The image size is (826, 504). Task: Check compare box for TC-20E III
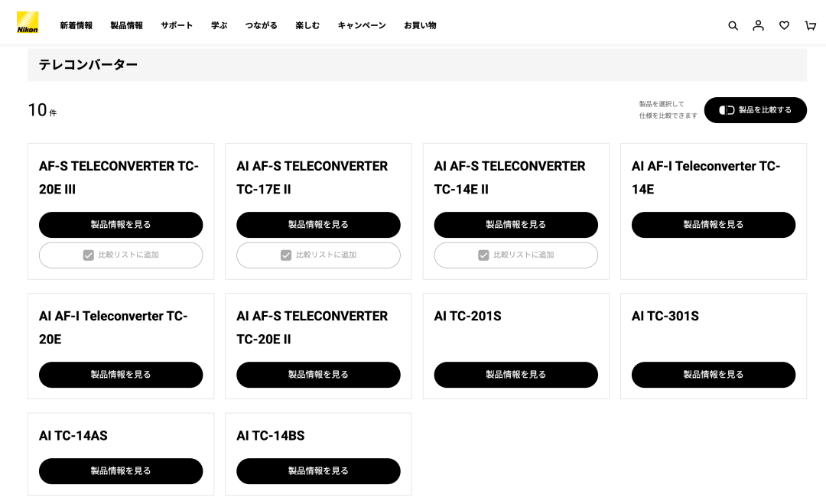[x=121, y=255]
